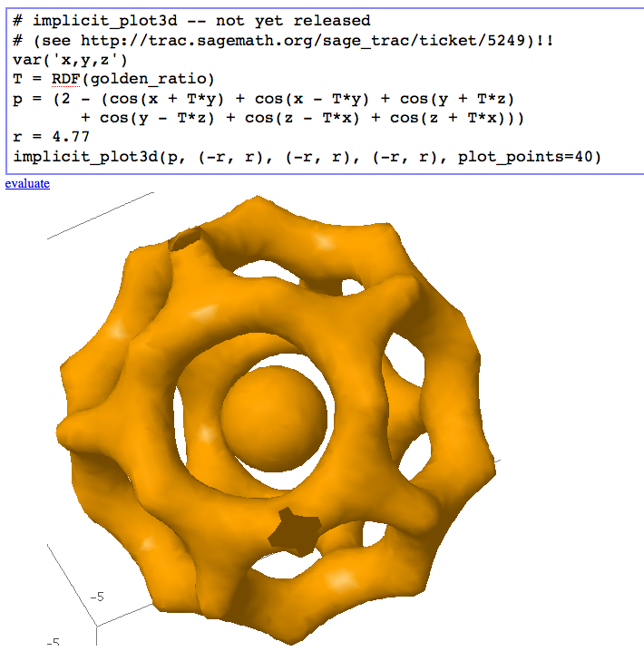Click the '# implicit_plot3d -- not yet released' comment
644x651 pixels.
191,21
